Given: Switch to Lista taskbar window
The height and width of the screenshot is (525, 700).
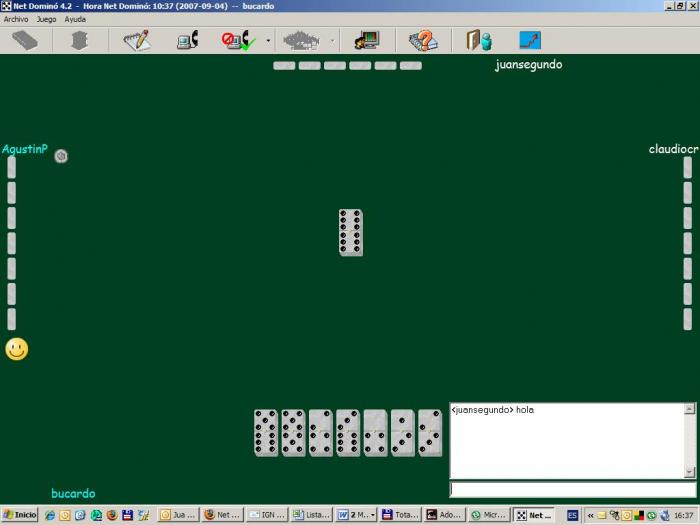Looking at the screenshot, I should (x=311, y=515).
